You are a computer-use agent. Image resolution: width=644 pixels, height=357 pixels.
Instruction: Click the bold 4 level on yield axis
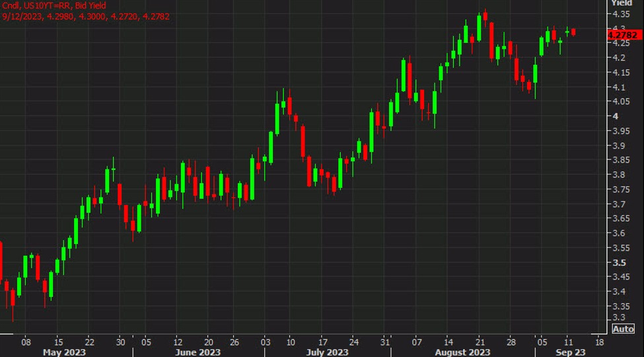click(x=616, y=116)
